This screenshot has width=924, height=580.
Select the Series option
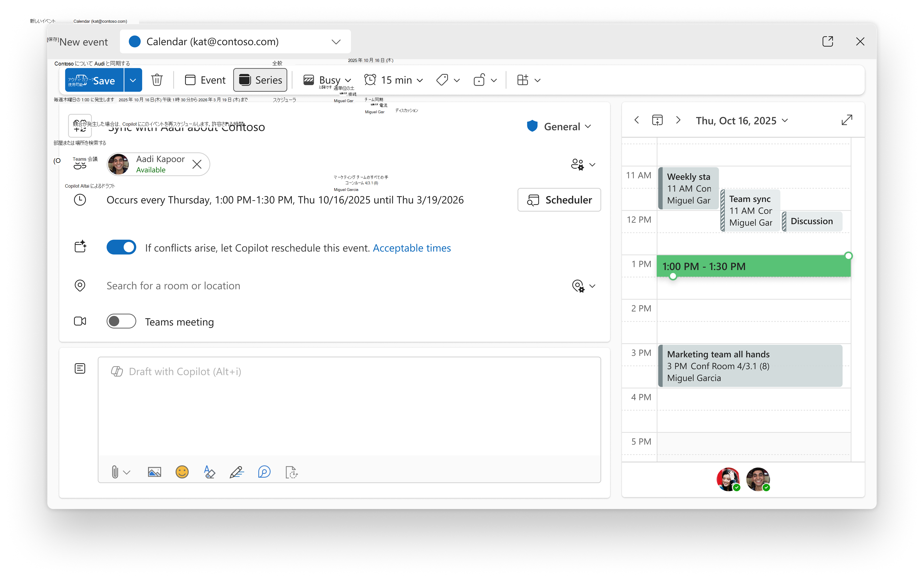tap(260, 80)
